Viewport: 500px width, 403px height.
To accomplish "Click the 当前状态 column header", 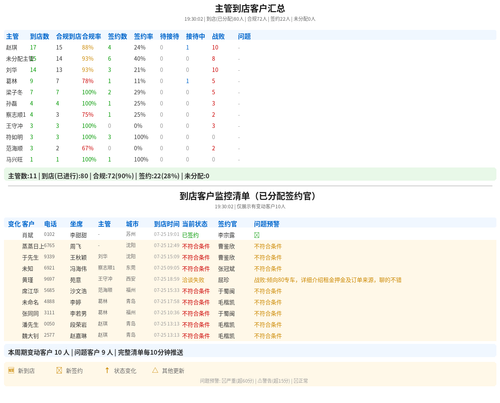I will 195,224.
